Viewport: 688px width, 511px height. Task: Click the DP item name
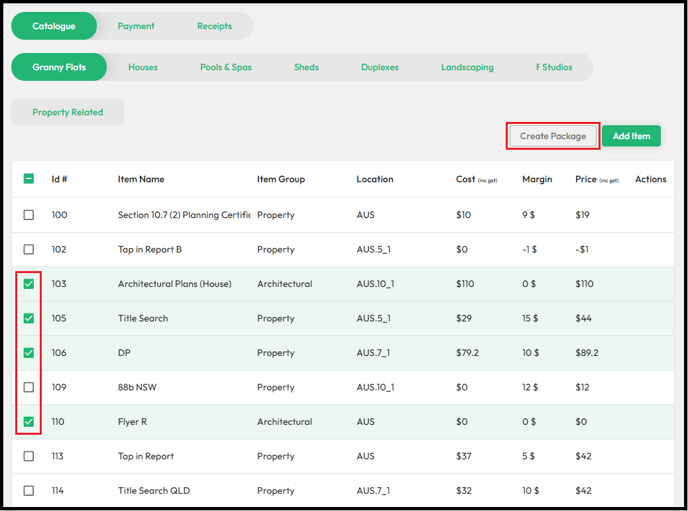click(124, 353)
